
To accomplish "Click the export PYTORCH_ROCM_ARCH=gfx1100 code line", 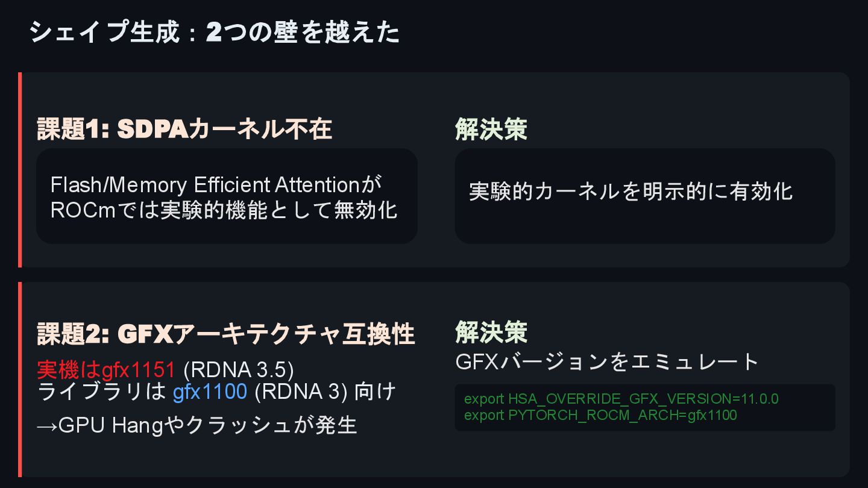I will pos(600,415).
